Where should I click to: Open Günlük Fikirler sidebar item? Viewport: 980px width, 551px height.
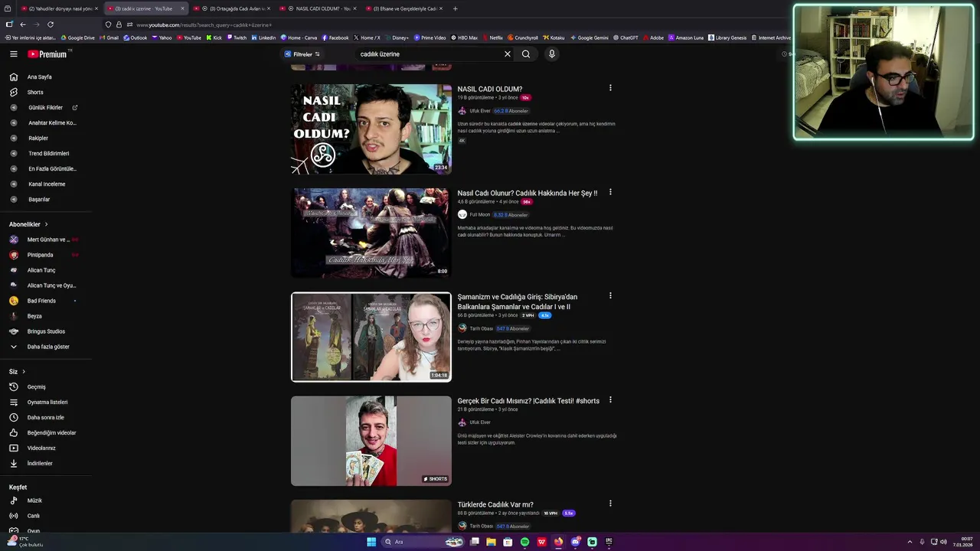(44, 108)
